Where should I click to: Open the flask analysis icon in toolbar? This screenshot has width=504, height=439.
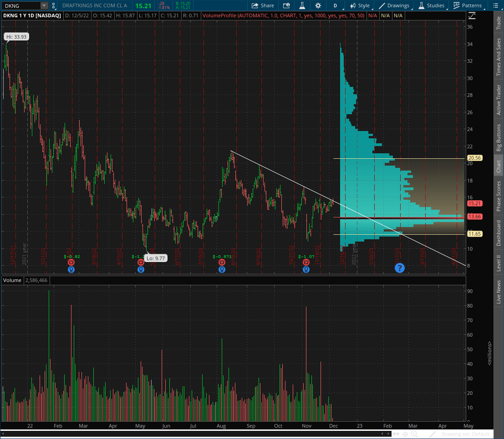click(x=302, y=5)
